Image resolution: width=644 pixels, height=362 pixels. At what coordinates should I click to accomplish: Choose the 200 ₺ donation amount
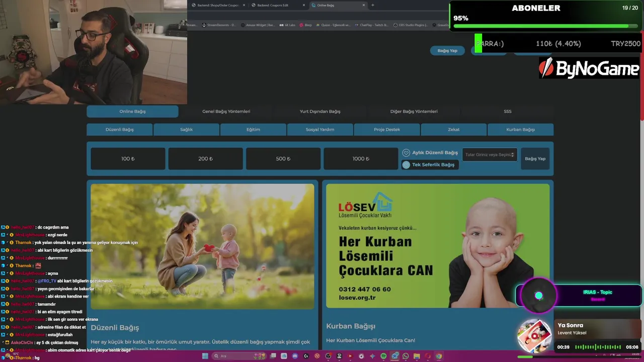tap(205, 158)
